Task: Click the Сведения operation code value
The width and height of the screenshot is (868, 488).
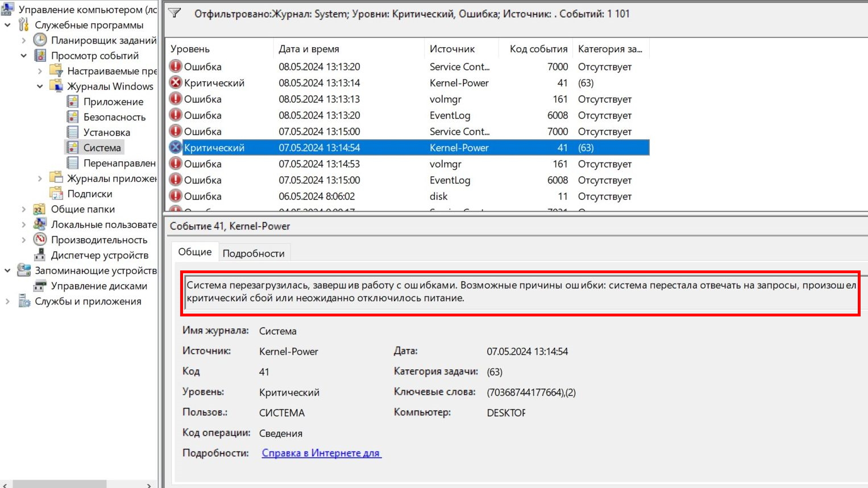Action: (281, 433)
